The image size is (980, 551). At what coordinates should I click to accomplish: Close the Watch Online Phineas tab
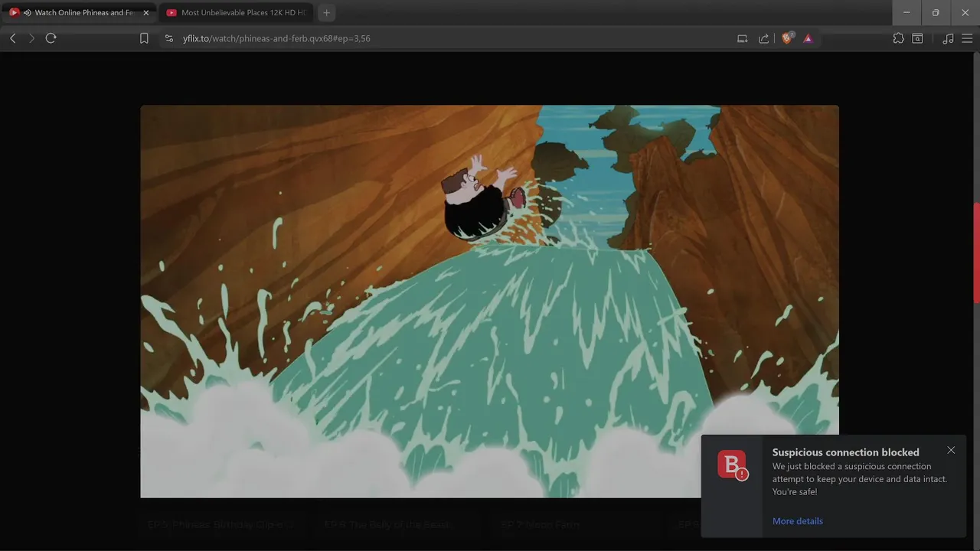146,13
